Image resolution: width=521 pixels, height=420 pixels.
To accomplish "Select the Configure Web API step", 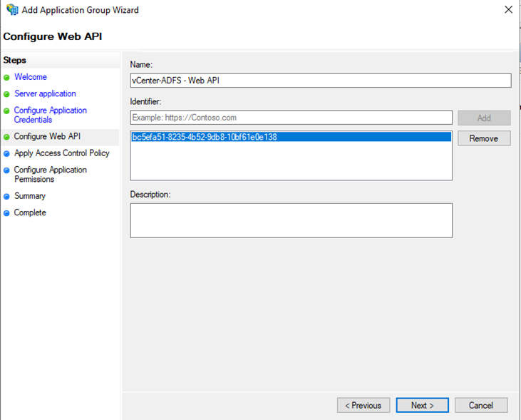I will 47,136.
